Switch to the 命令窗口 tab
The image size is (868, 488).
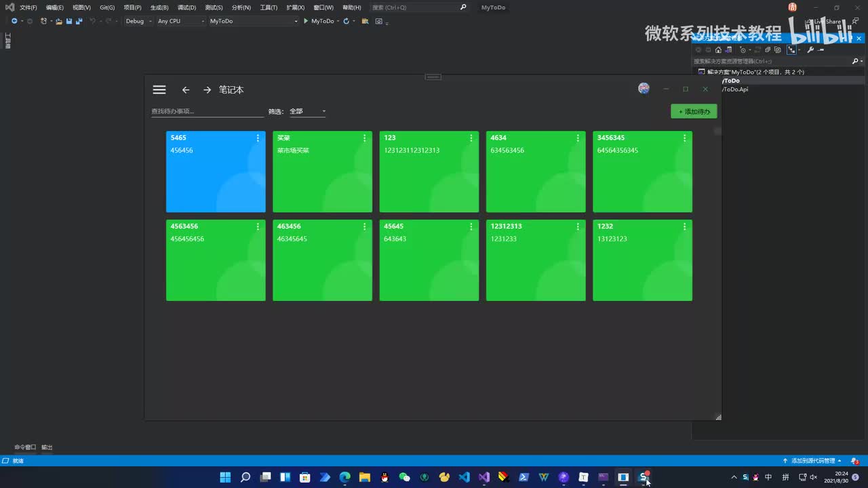pos(26,447)
